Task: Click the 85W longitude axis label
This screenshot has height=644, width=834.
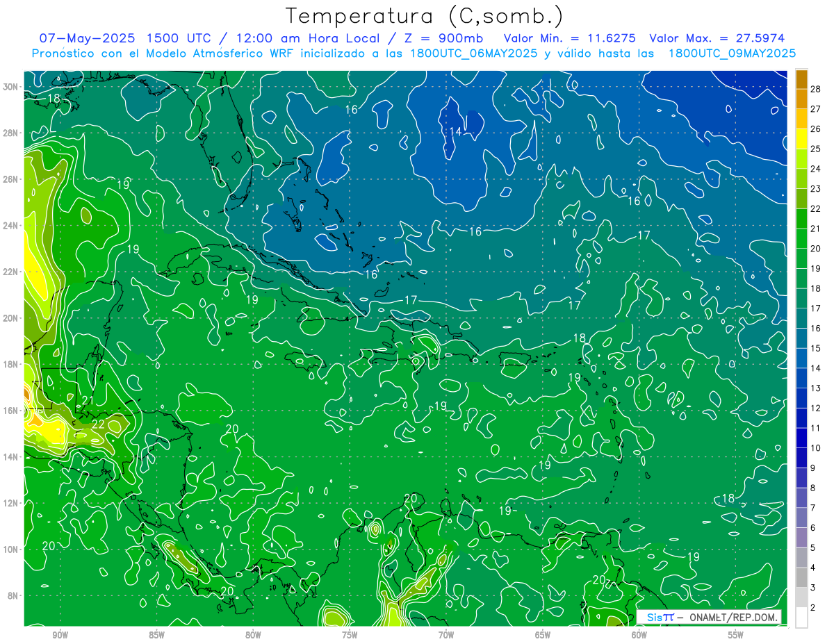Action: (156, 635)
